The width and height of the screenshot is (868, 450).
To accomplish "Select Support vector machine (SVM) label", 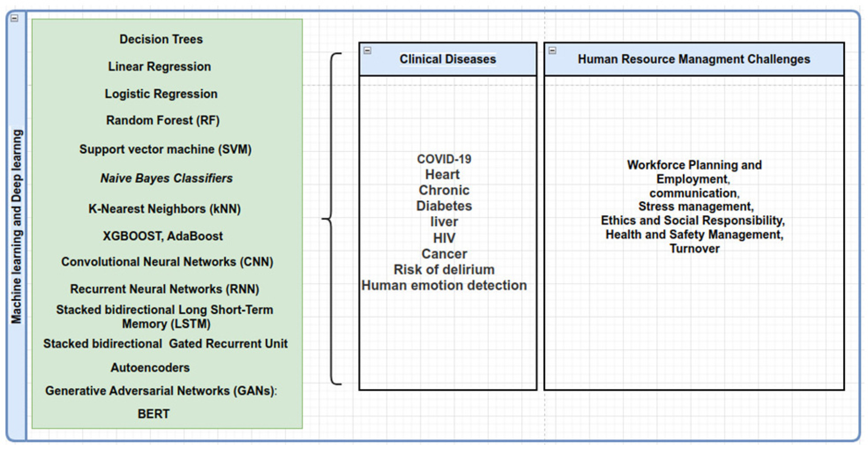I will [165, 150].
